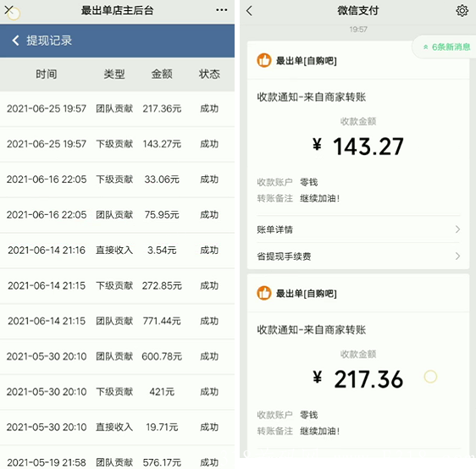476x469 pixels.
Task: Go back from 提现记录 using the back arrow
Action: 15,41
